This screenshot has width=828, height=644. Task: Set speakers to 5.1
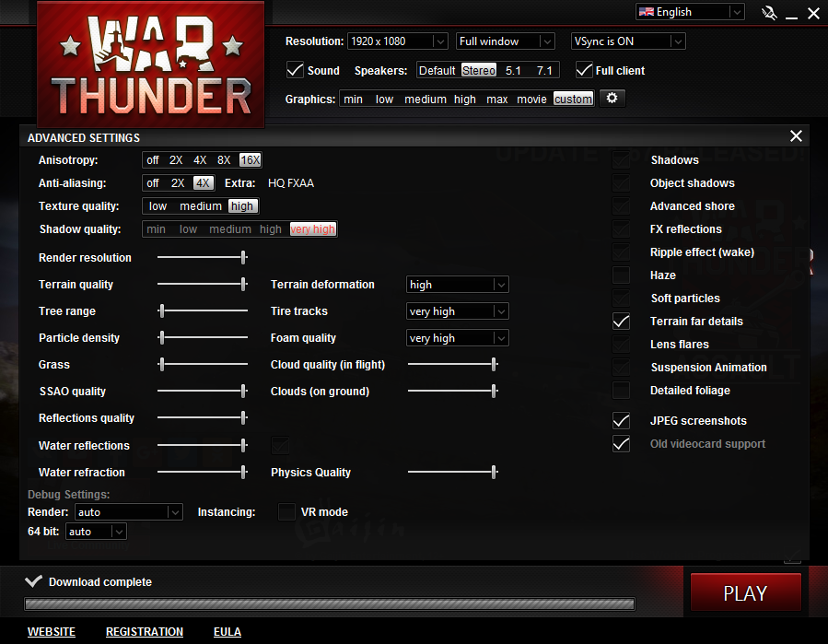(513, 70)
